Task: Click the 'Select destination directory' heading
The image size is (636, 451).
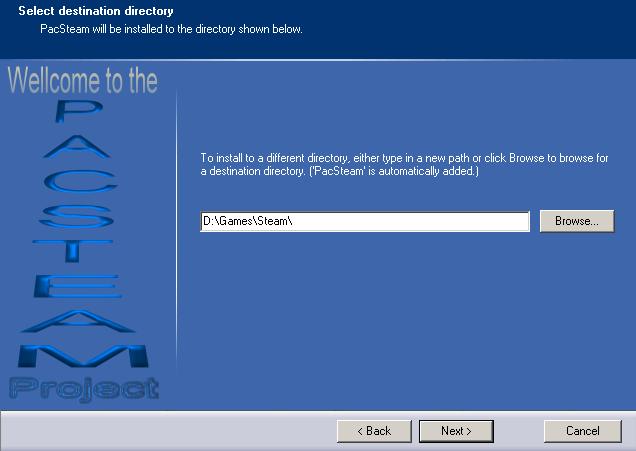Action: coord(96,11)
